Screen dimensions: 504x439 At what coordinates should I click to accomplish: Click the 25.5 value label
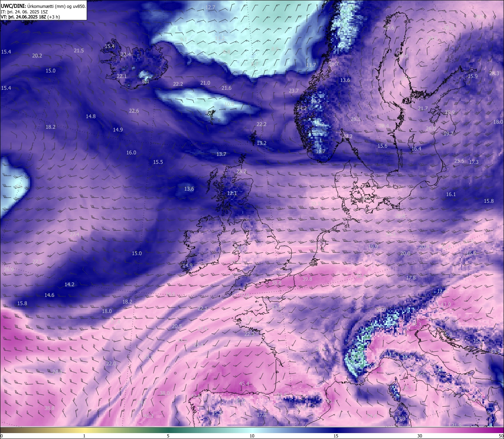pyautogui.click(x=459, y=161)
